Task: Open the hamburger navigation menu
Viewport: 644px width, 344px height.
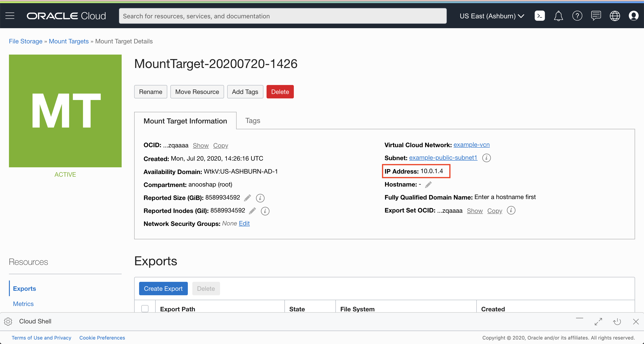Action: coord(10,16)
